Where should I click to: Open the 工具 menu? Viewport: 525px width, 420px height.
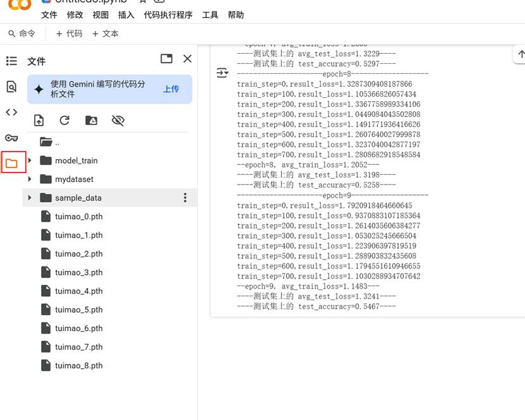click(x=209, y=15)
